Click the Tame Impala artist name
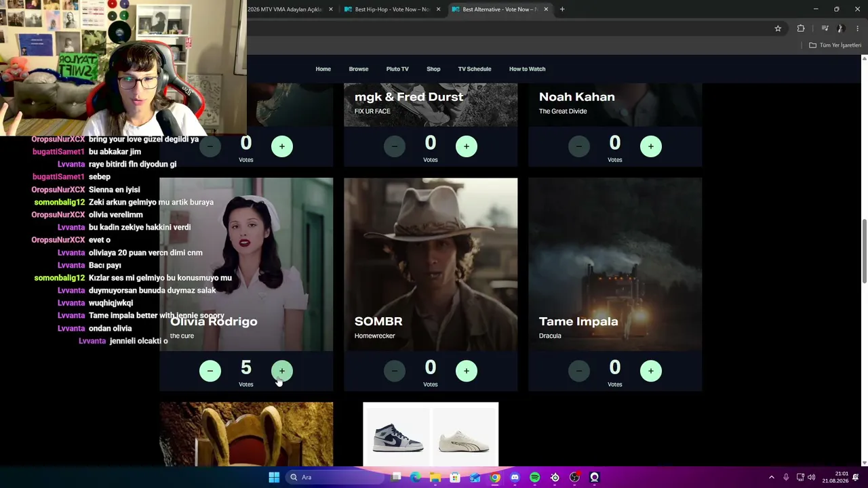Screen dimensions: 868x488 (578, 321)
